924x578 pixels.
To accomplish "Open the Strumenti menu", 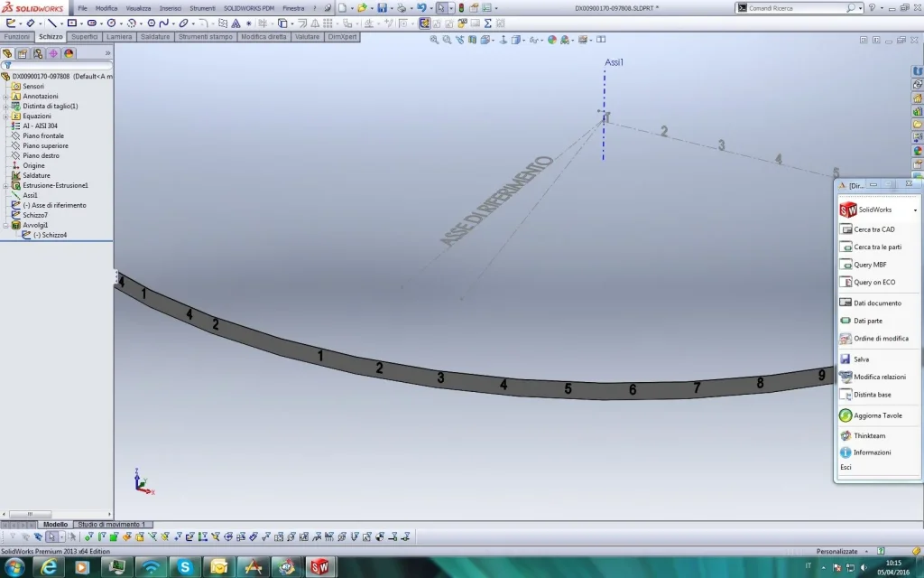I will 202,8.
